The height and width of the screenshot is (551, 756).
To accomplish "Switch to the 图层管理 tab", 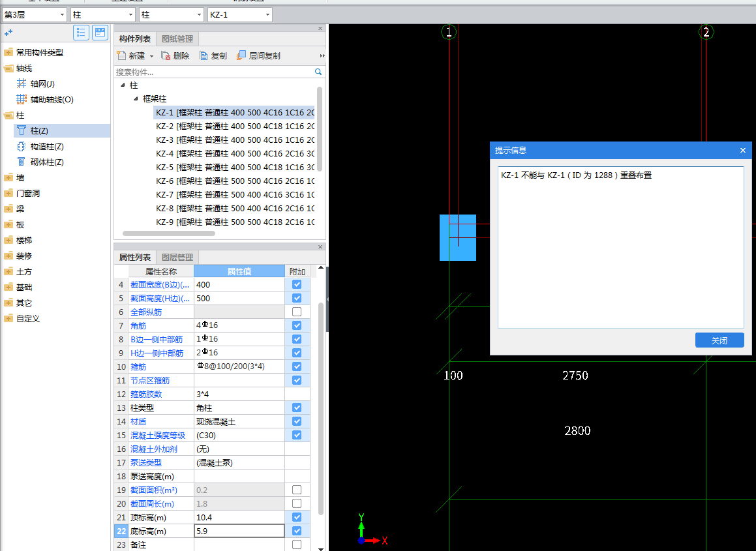I will pos(177,258).
